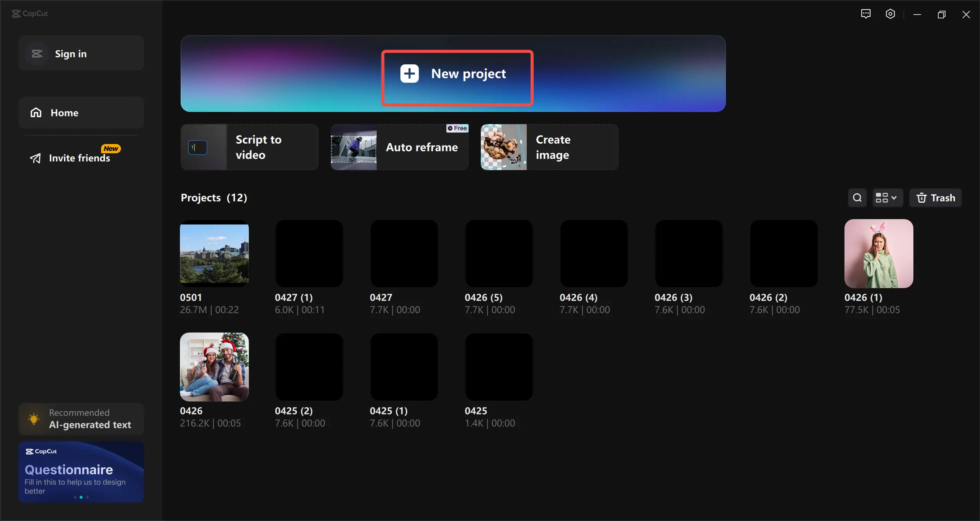Open the feedback chat icon
The image size is (980, 521).
866,14
